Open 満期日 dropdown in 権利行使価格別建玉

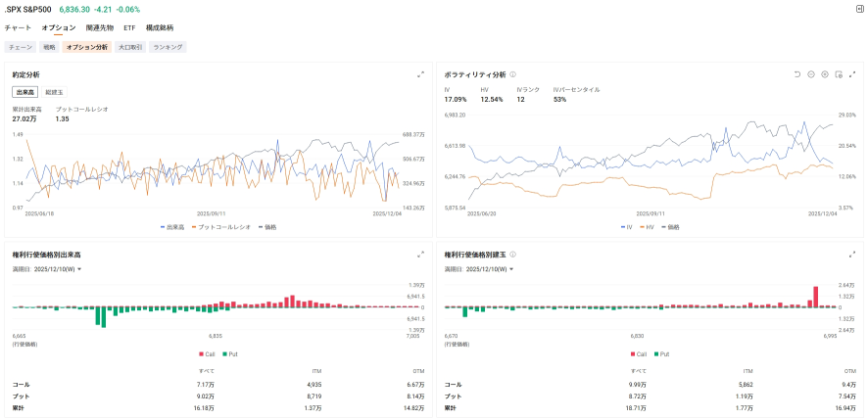tap(490, 269)
